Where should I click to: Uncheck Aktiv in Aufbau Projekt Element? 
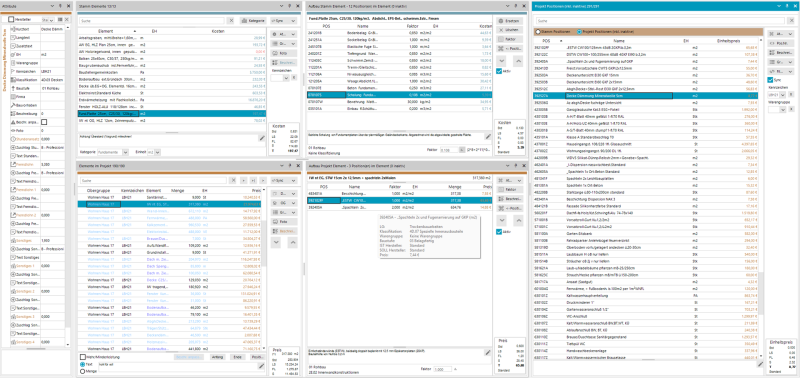tap(499, 232)
